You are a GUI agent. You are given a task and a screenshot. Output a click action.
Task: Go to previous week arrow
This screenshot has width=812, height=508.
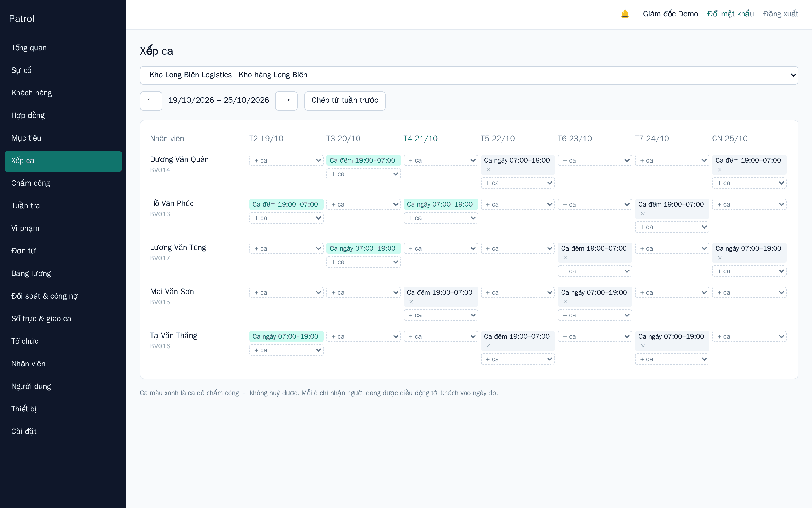point(151,101)
